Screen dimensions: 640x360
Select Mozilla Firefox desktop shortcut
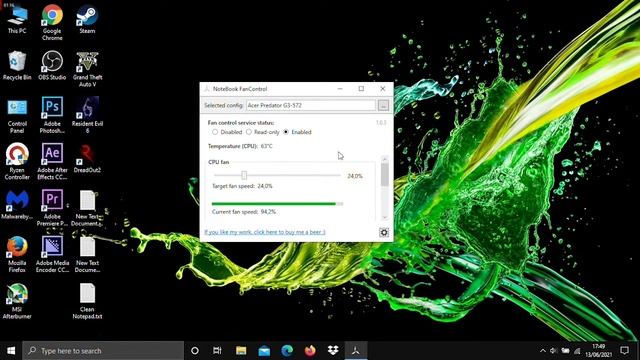17,255
